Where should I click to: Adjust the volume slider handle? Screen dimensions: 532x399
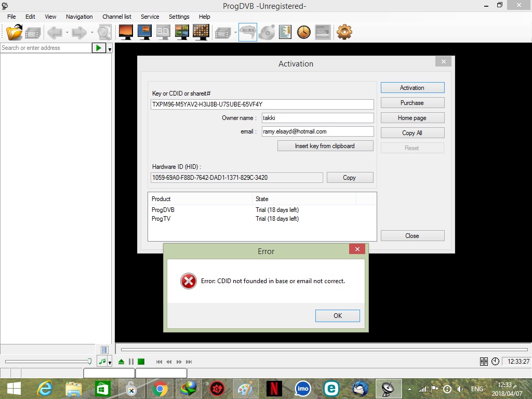click(89, 362)
